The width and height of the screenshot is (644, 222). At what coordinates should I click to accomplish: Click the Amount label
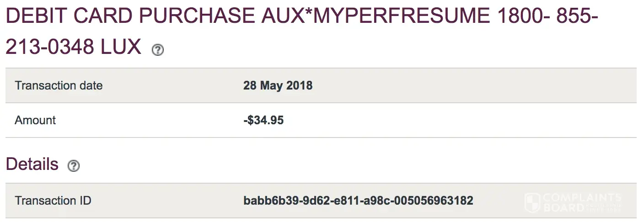pos(35,120)
